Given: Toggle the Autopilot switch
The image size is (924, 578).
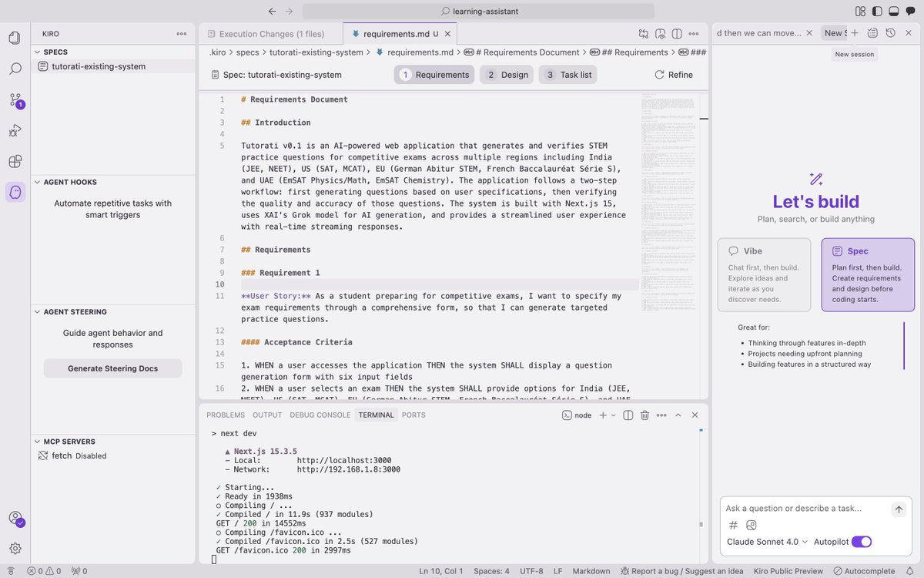Looking at the screenshot, I should (x=862, y=542).
